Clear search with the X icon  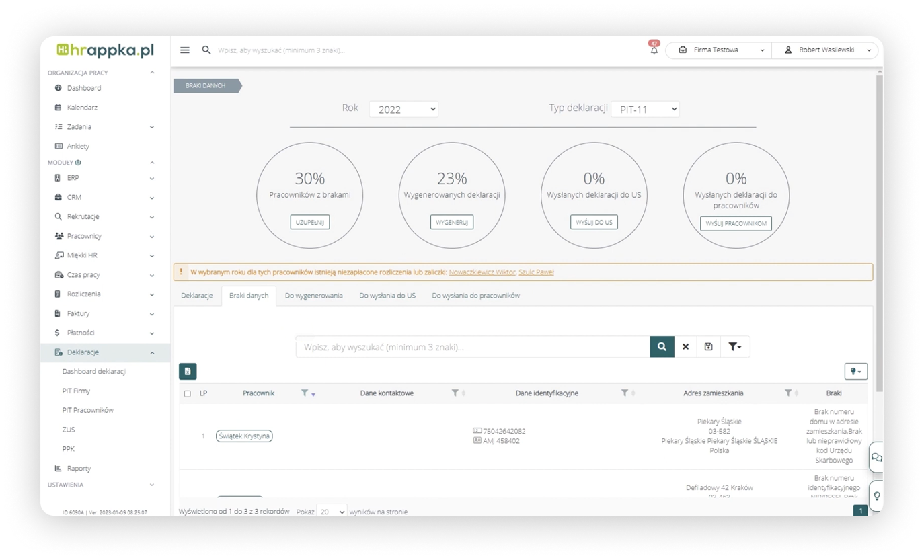pyautogui.click(x=685, y=347)
